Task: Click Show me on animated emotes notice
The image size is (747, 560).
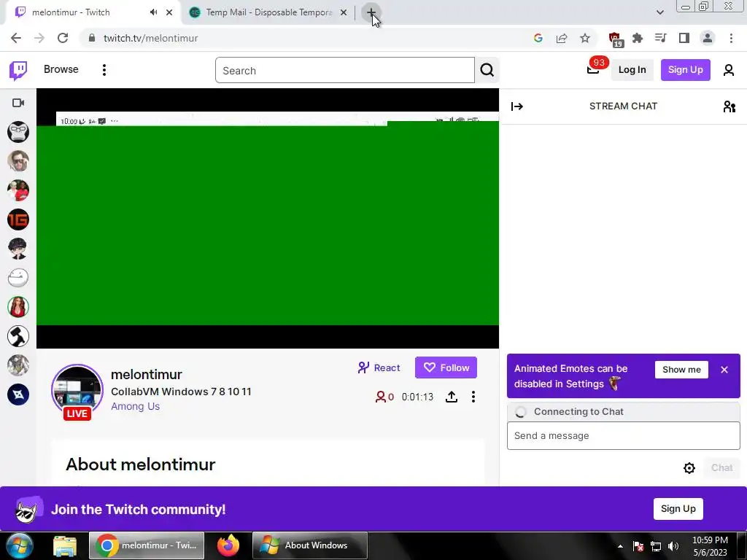Action: click(x=681, y=370)
